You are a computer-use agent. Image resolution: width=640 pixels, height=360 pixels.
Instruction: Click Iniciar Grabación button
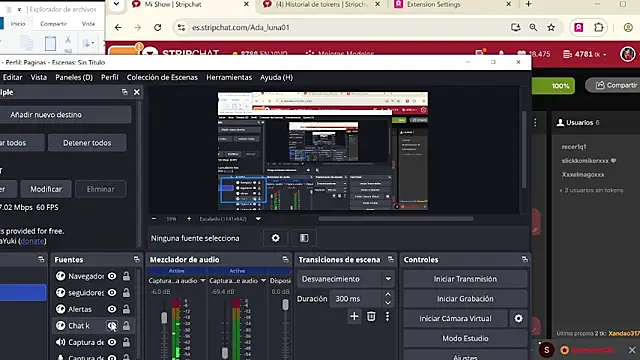pos(465,299)
